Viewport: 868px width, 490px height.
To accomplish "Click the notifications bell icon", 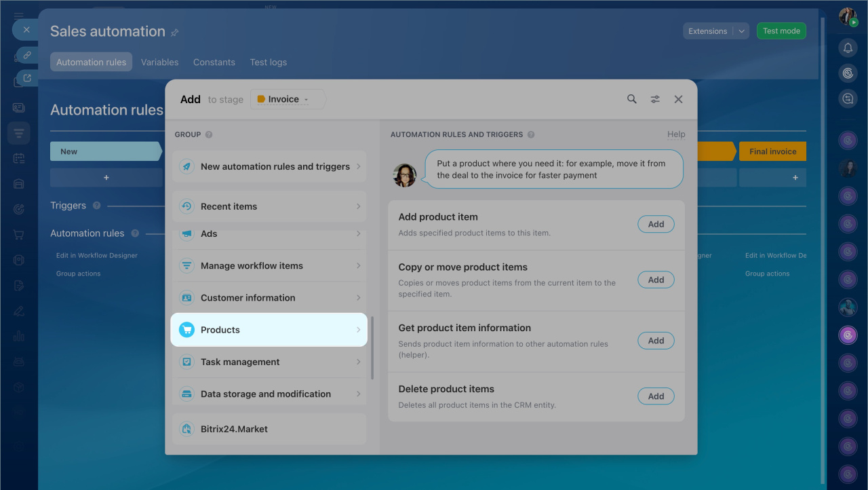I will pyautogui.click(x=847, y=48).
